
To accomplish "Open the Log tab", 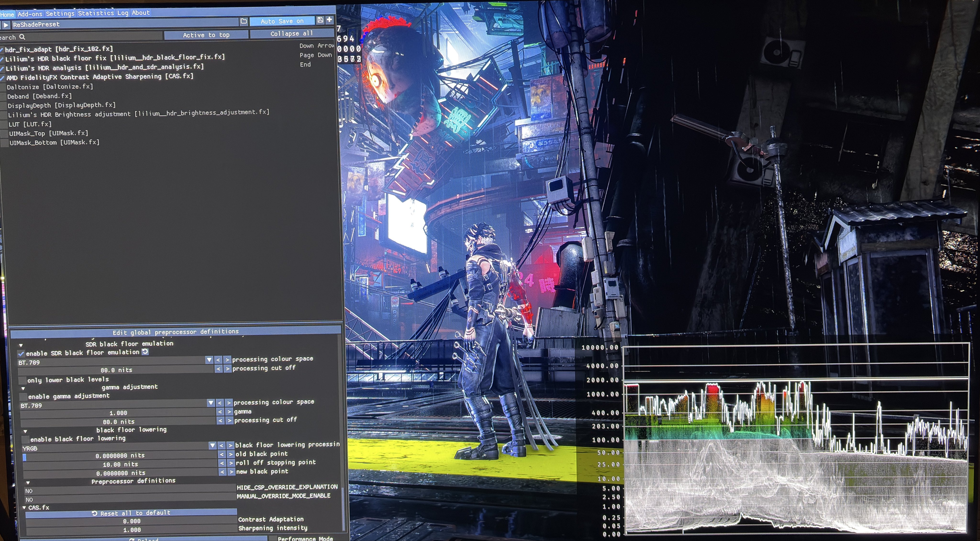I will click(122, 13).
